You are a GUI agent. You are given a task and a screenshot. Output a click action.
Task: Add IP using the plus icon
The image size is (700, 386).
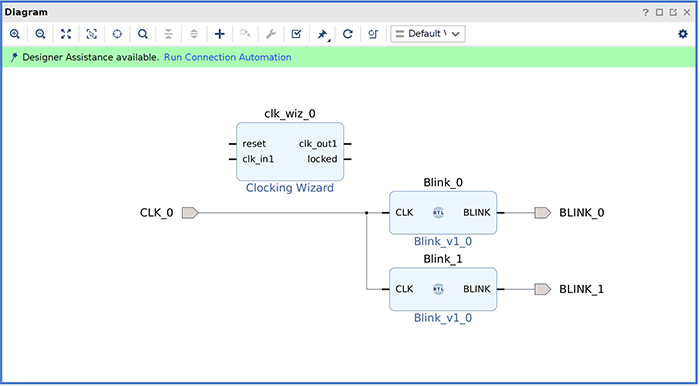pos(220,34)
